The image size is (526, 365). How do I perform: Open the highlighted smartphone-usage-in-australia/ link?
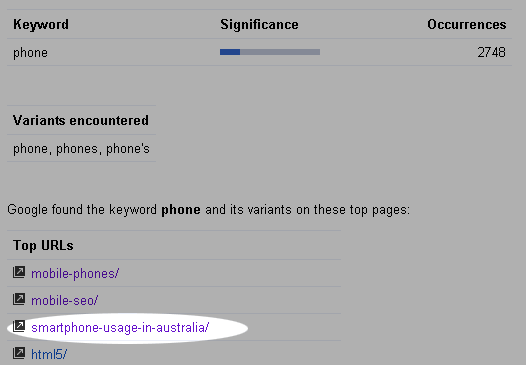click(x=120, y=328)
